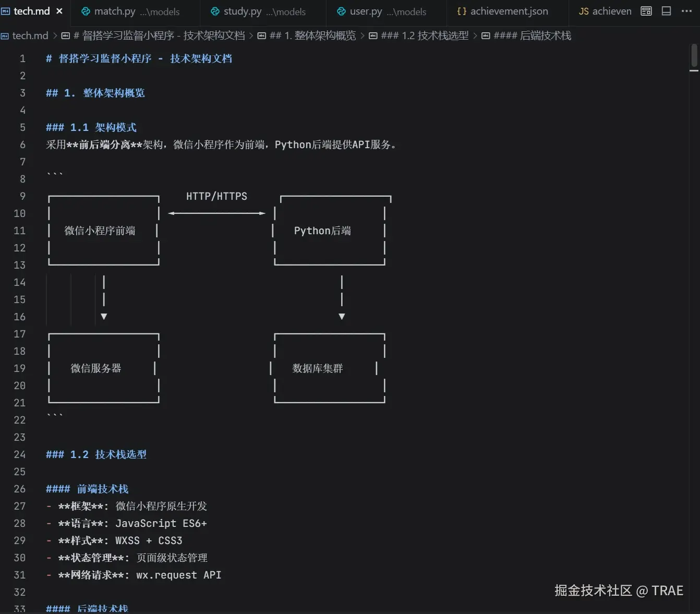Click the '**样式**: WXSS + CSS3' line
This screenshot has height=614, width=700.
[x=114, y=540]
